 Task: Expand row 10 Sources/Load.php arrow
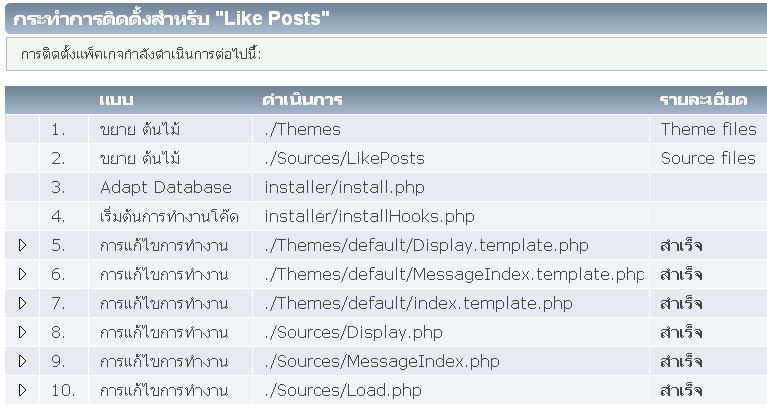point(22,390)
